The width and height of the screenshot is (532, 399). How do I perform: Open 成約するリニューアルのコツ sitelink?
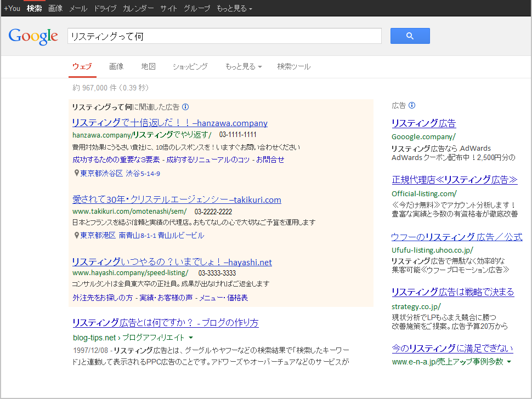208,159
